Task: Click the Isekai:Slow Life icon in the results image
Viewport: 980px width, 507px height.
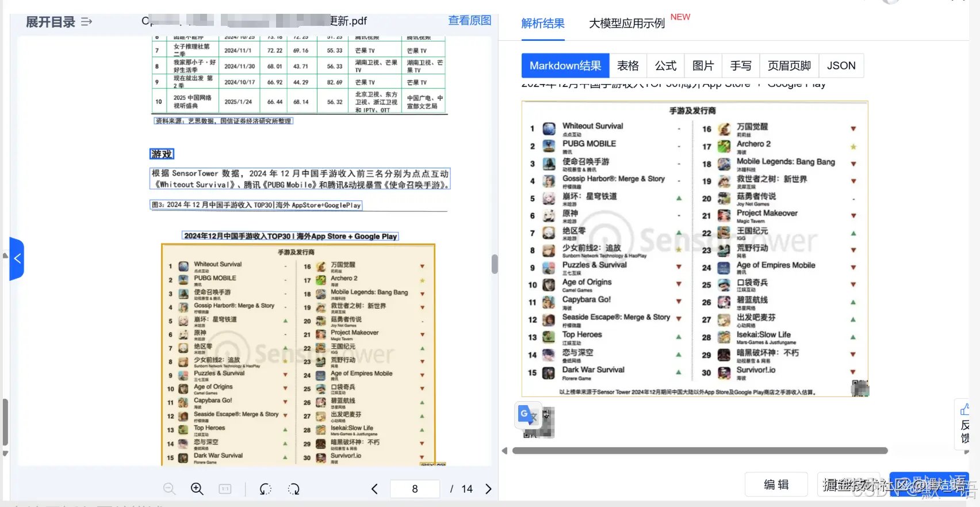Action: 724,337
